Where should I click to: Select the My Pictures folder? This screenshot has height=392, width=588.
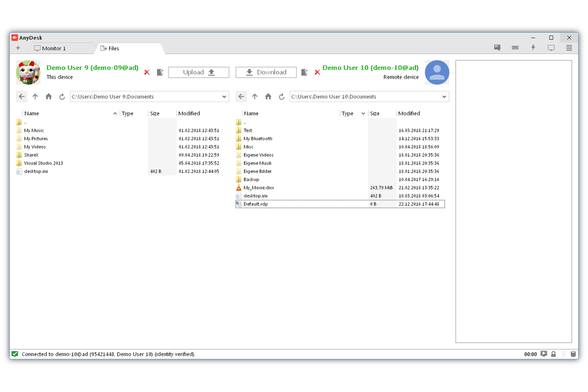pos(36,139)
